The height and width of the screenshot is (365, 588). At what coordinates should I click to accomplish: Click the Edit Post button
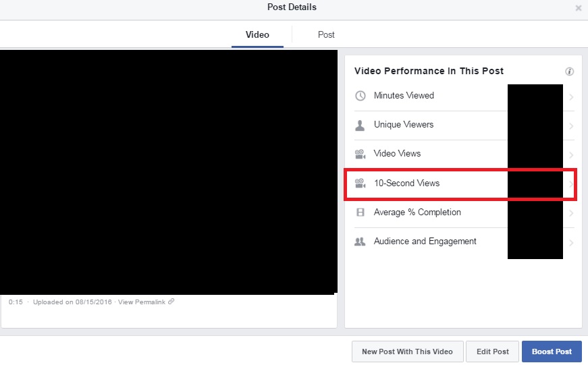[492, 352]
